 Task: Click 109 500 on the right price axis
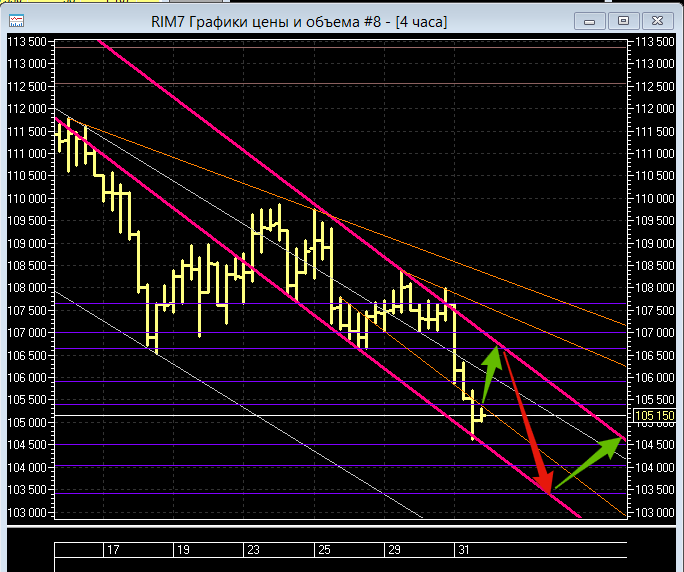655,221
